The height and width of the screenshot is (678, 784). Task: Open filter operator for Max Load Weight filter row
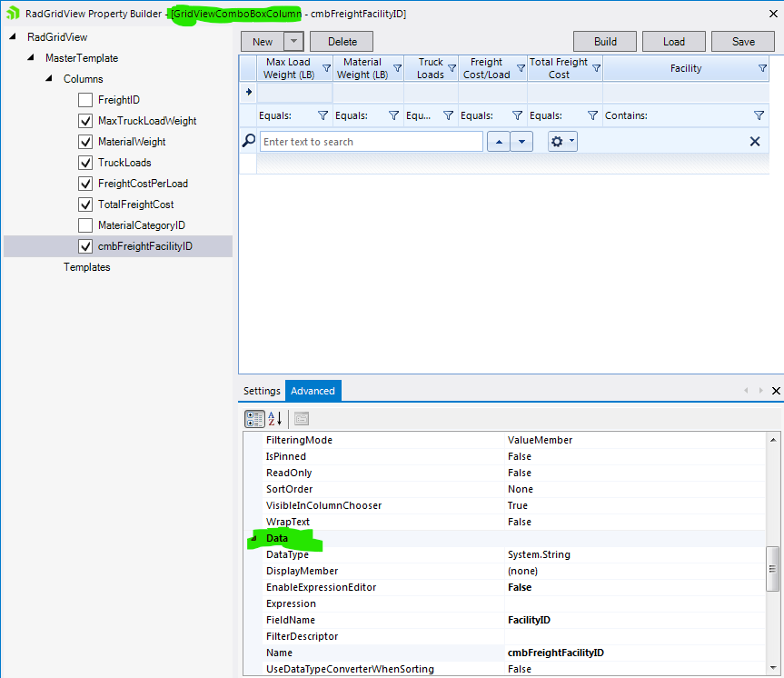323,115
